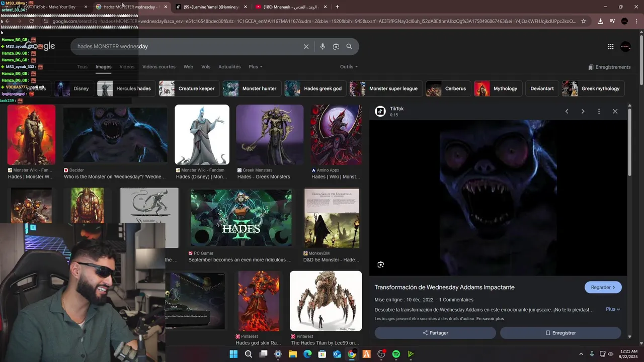Click the Chrome icon on the taskbar
The width and height of the screenshot is (644, 362).
click(352, 354)
